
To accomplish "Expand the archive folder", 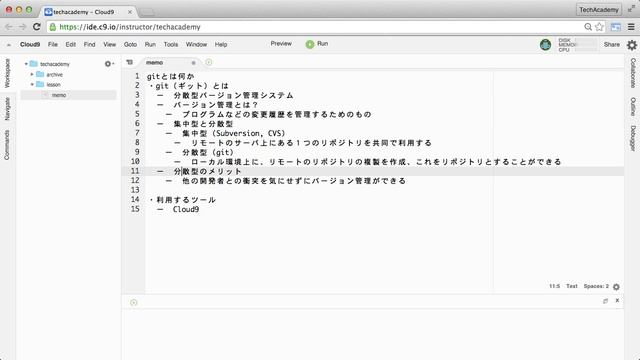I will [x=32, y=74].
